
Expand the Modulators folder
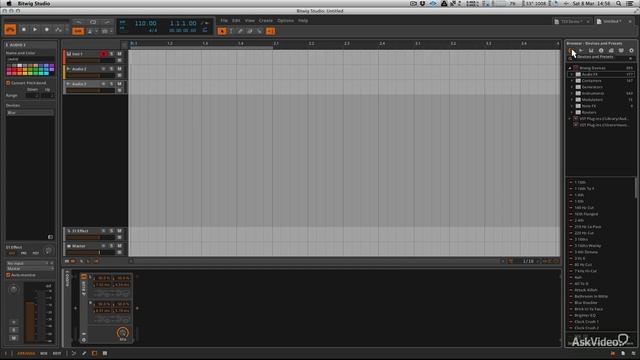click(x=572, y=100)
